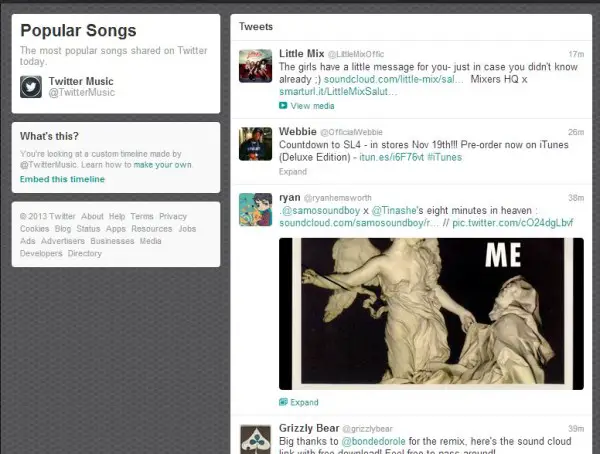Open the Advertisers footer link
600x454 pixels.
63,241
